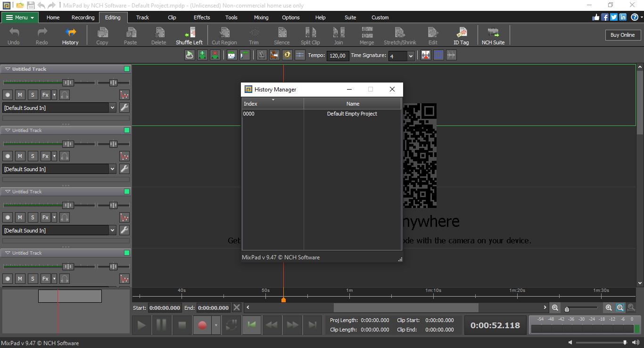Click the first track's volume fader
Viewport: 644px width, 348px height.
[68, 83]
